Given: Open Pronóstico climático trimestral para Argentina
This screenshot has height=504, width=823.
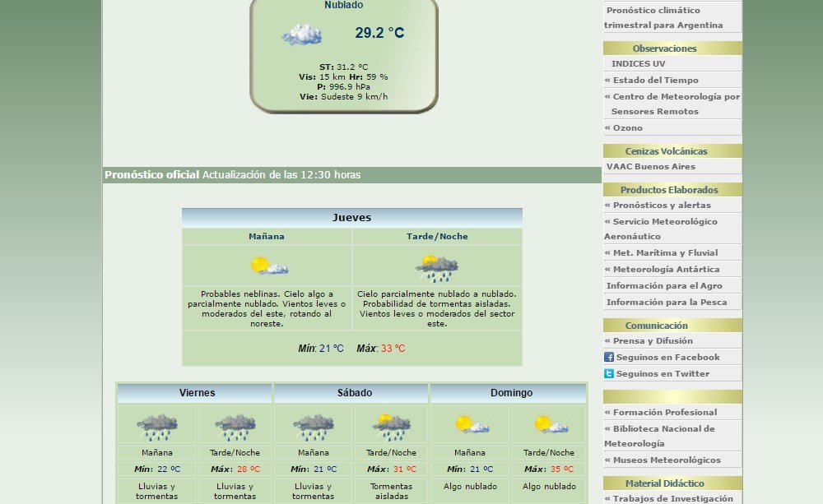Looking at the screenshot, I should (663, 17).
